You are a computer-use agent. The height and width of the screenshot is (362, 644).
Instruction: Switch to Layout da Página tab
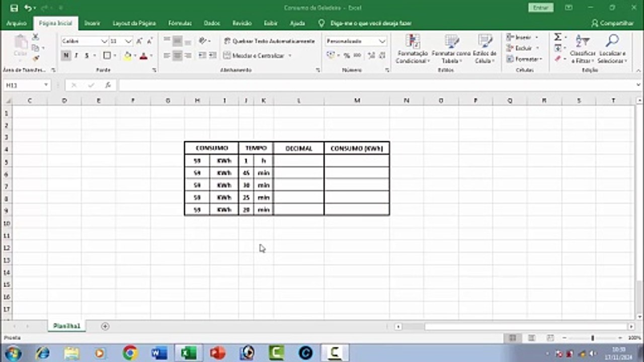[134, 23]
